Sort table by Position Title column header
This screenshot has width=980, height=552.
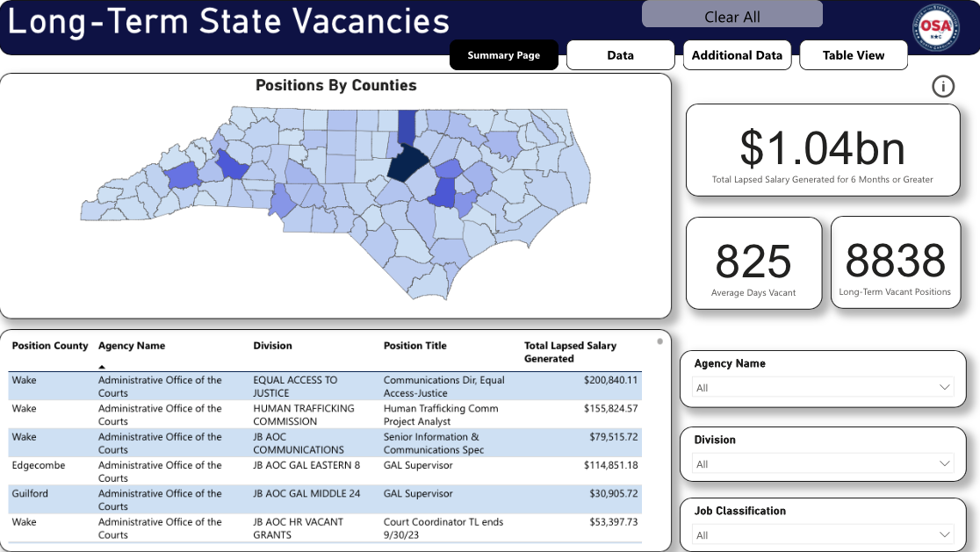click(415, 345)
